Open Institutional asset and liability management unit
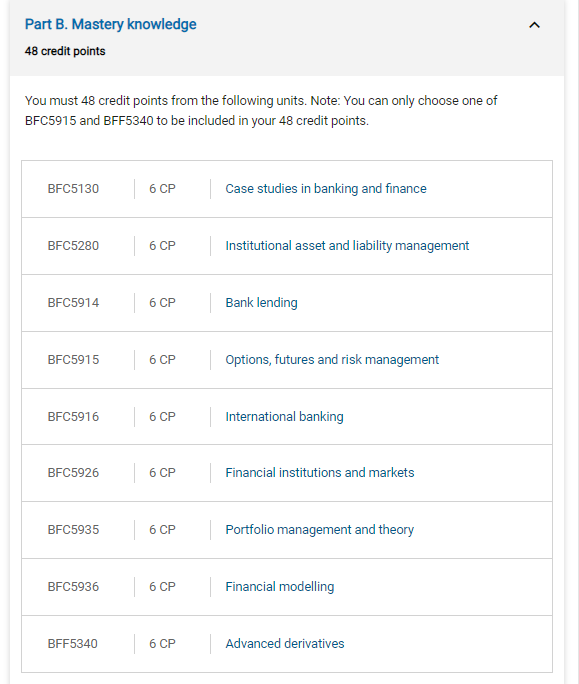 pos(347,246)
